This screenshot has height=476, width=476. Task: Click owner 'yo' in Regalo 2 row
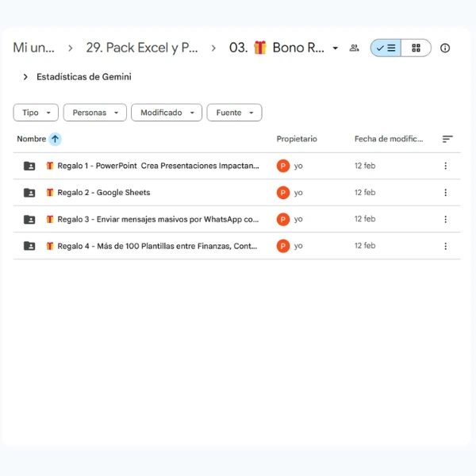pos(298,193)
